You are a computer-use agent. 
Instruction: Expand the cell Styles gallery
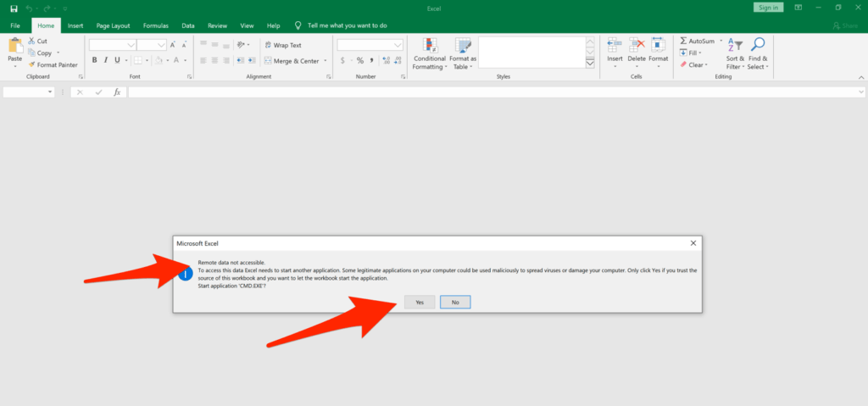[x=590, y=64]
